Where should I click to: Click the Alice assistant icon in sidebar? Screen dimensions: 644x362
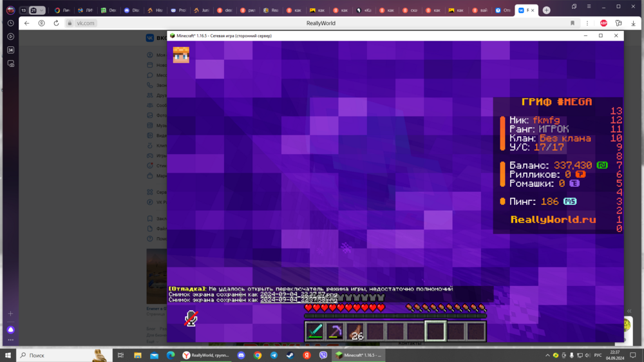[x=11, y=330]
